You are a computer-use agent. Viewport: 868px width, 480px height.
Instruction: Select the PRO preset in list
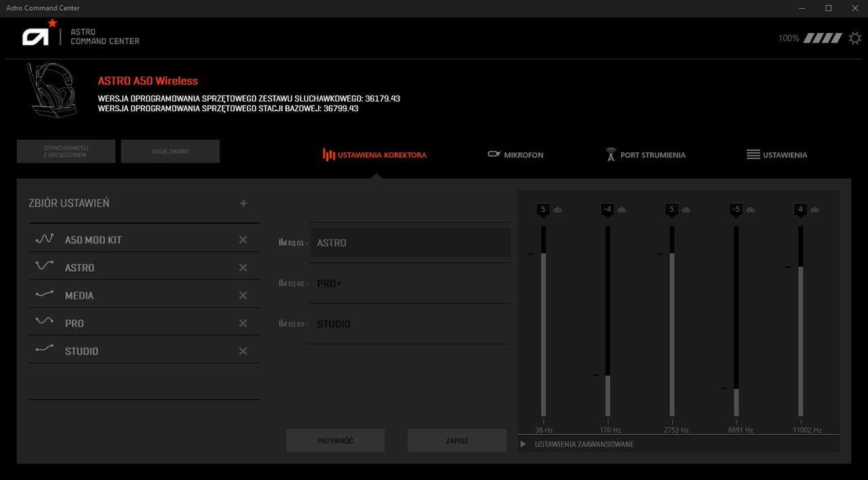click(x=75, y=323)
